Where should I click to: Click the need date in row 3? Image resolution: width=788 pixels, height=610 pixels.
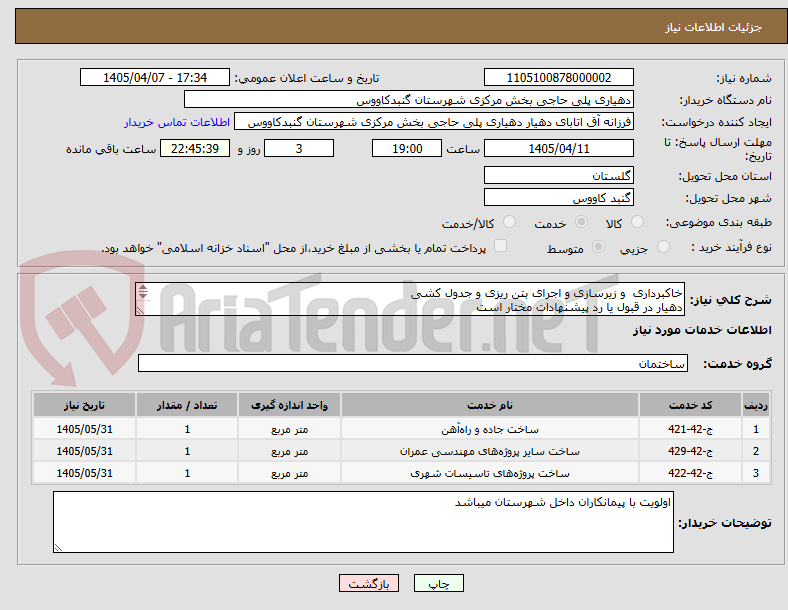click(84, 473)
